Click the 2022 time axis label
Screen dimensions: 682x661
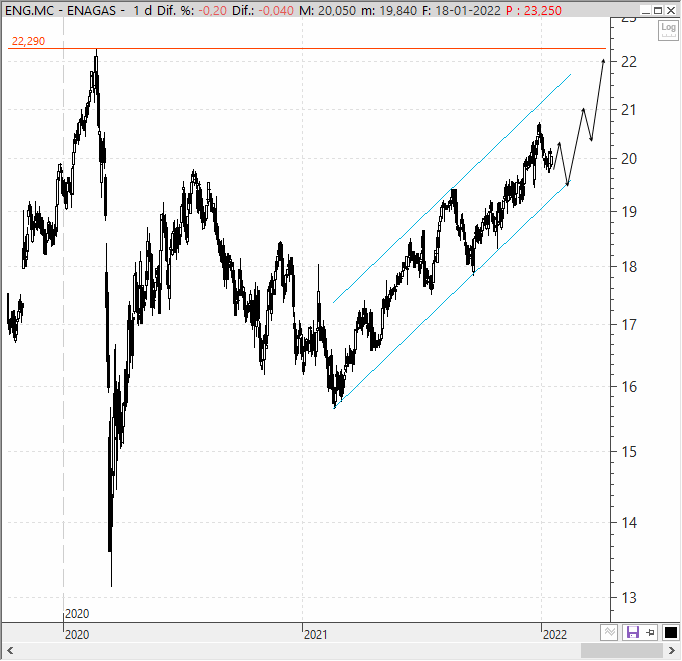(555, 635)
